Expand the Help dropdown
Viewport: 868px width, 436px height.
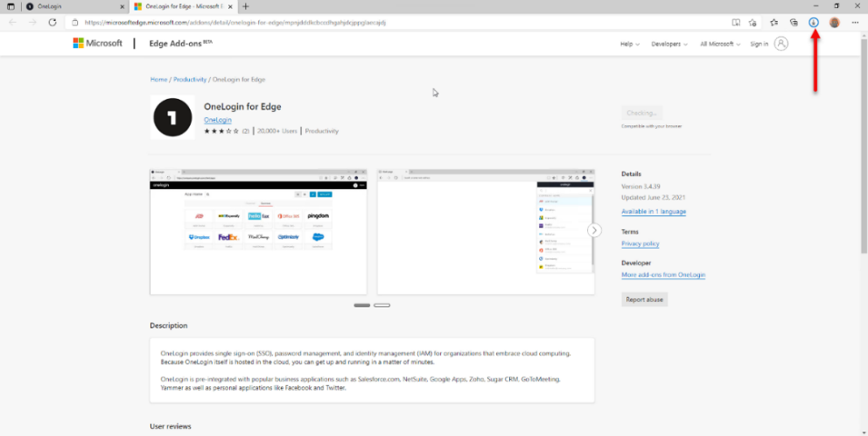click(629, 44)
